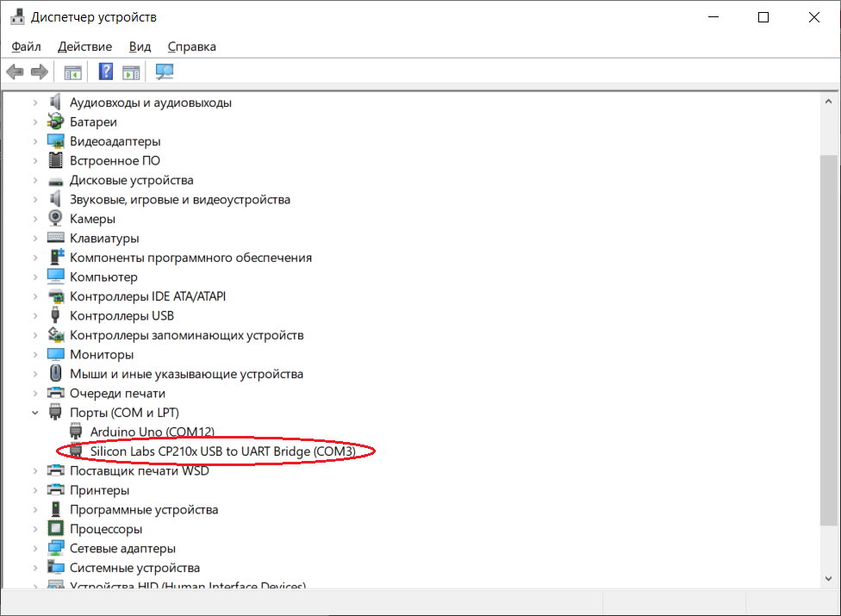841x616 pixels.
Task: Open the Вид menu
Action: tap(140, 47)
